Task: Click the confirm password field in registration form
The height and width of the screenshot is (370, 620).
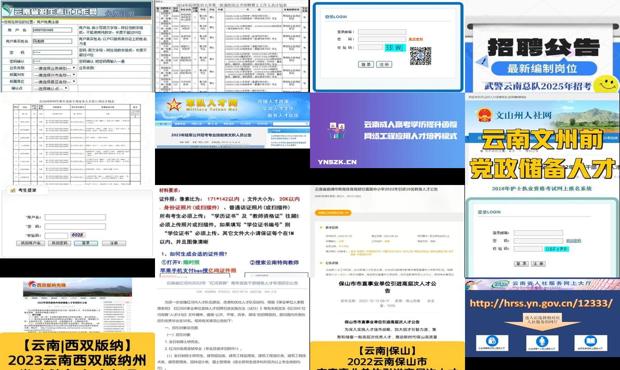Action: [x=52, y=61]
